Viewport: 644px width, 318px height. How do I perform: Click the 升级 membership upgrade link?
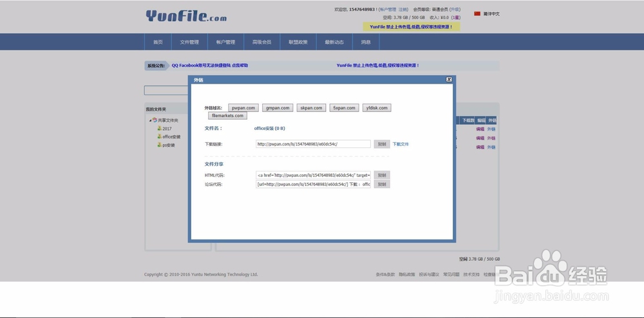pos(455,9)
